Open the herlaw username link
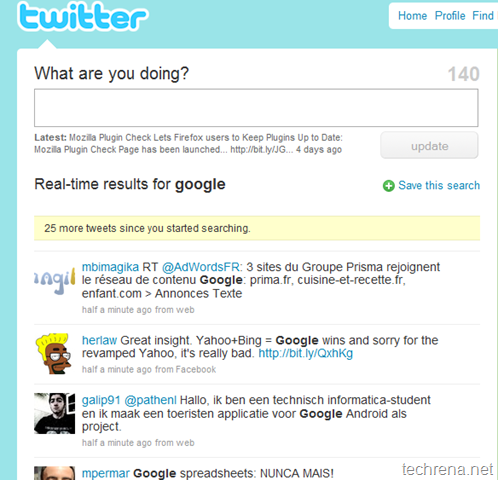 pos(99,340)
